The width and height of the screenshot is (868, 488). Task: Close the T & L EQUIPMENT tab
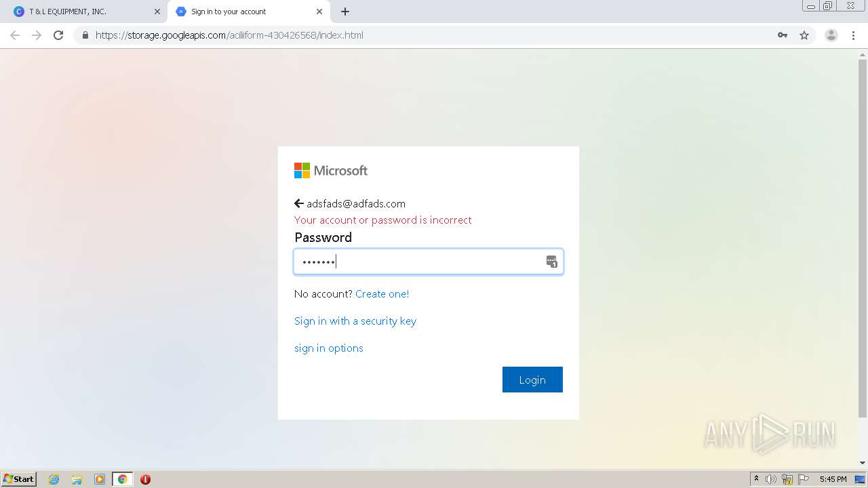point(157,12)
